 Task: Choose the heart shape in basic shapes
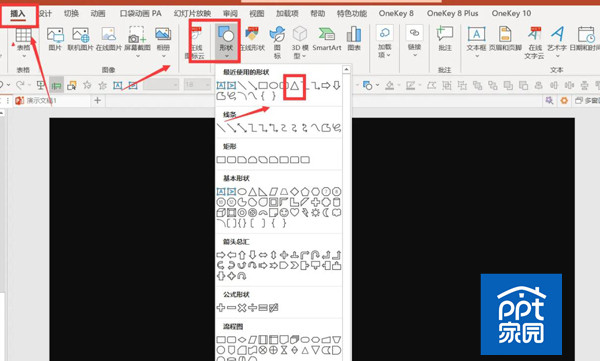294,212
